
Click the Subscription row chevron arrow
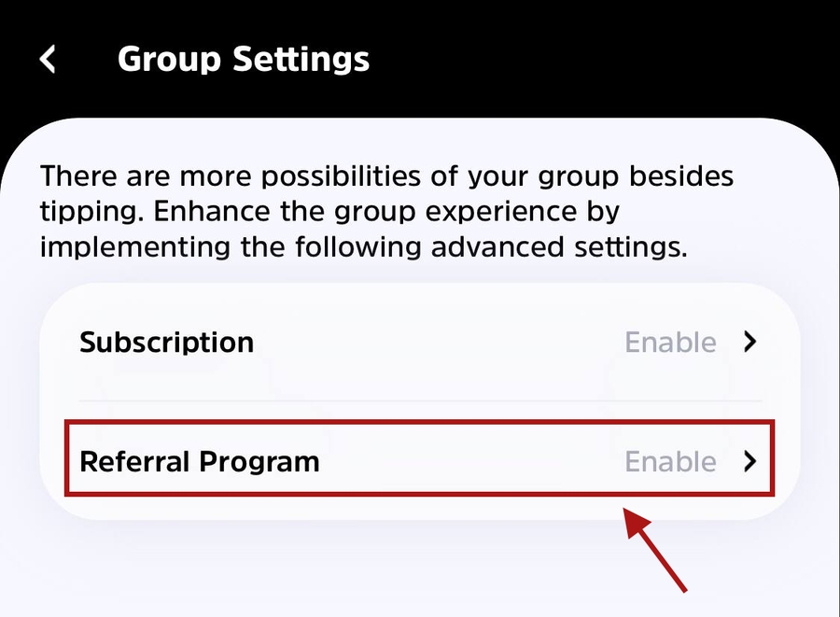(749, 343)
